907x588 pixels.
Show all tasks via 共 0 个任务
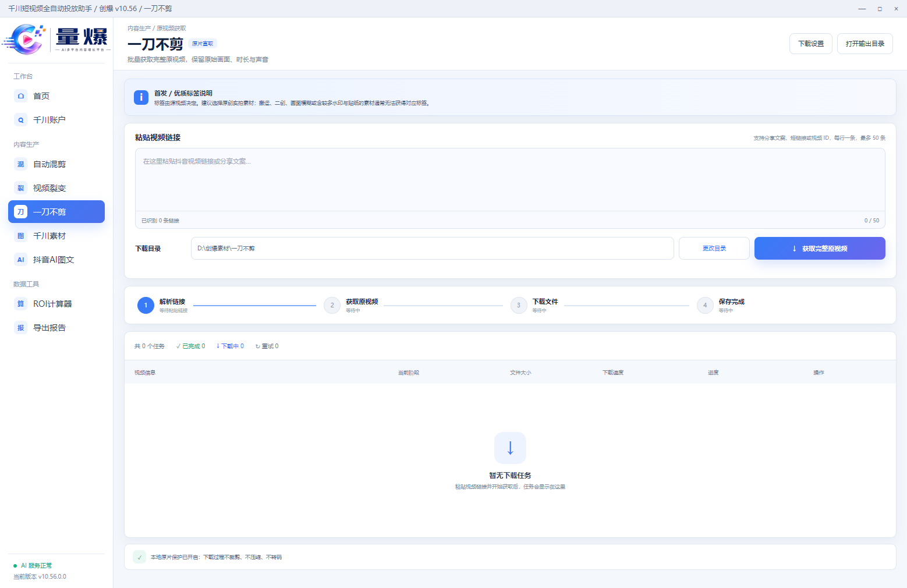coord(150,346)
